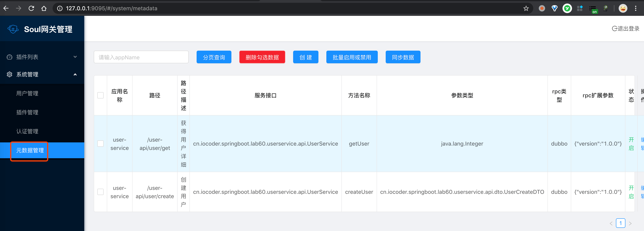This screenshot has height=231, width=644.
Task: Click the 系统管理 gear icon
Action: point(9,74)
